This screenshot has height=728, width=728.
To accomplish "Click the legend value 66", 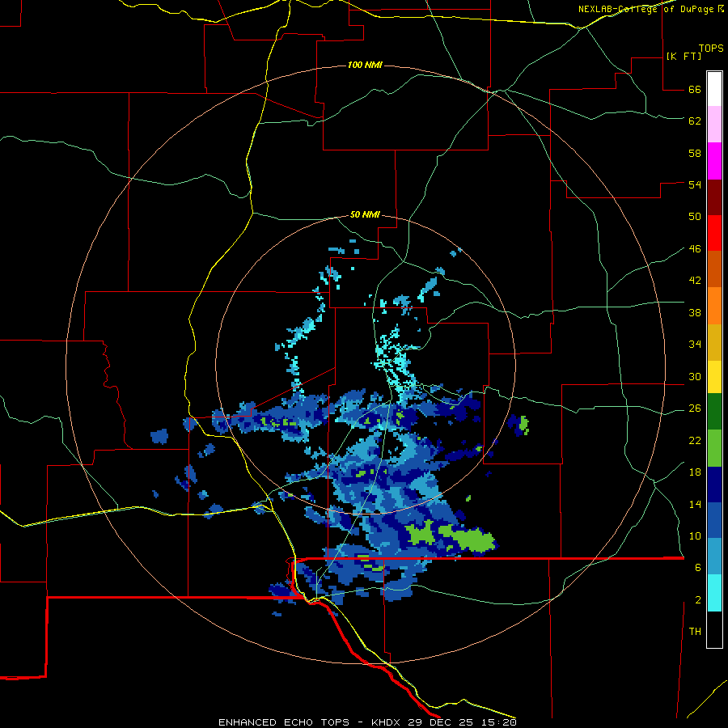I will [695, 90].
